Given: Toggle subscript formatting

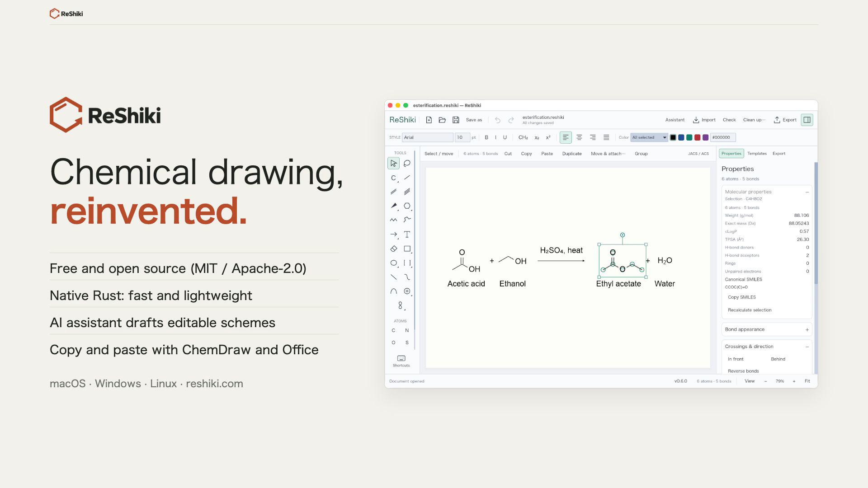Looking at the screenshot, I should tap(537, 137).
